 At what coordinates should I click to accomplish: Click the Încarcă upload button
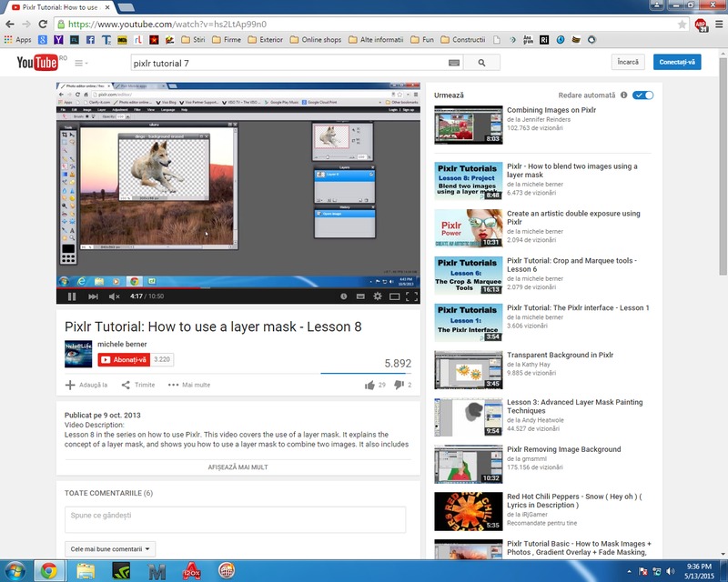[628, 62]
